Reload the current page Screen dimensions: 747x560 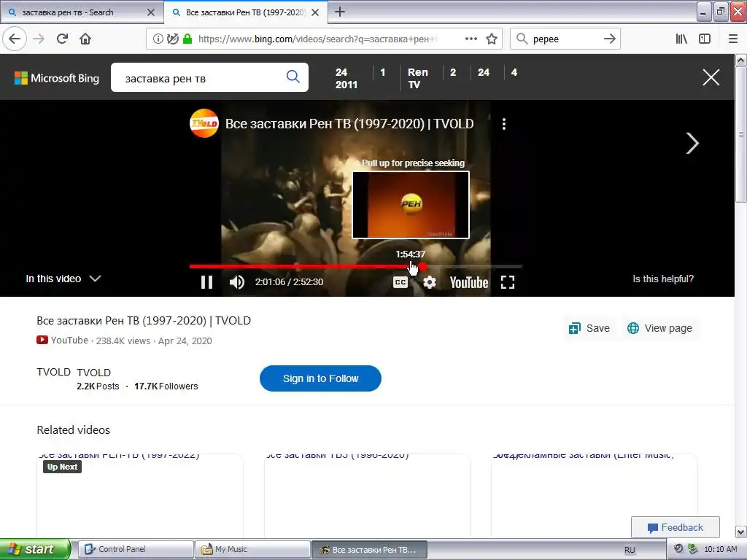point(62,39)
